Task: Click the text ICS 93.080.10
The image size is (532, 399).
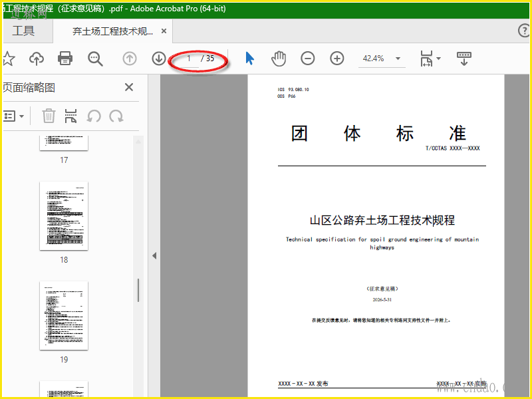Action: tap(293, 90)
